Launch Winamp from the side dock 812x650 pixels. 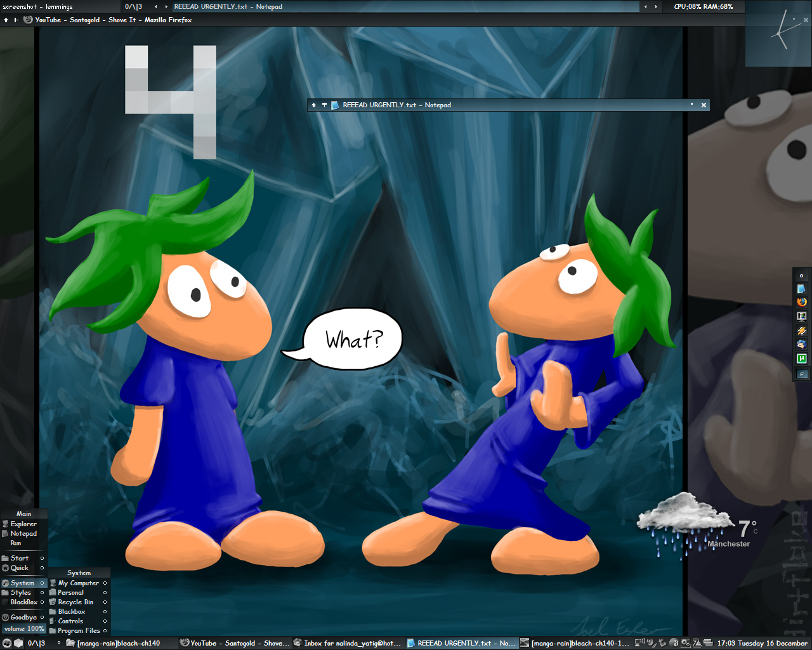point(802,330)
